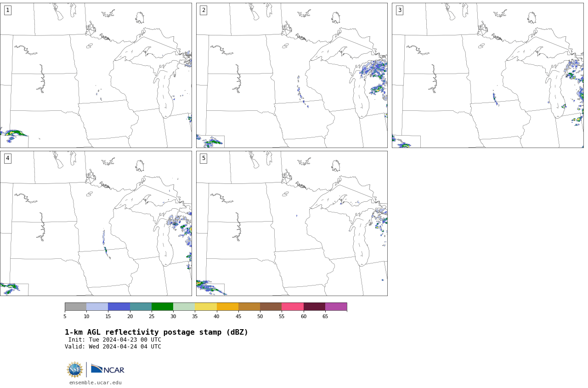Image resolution: width=588 pixels, height=388 pixels.
Task: Click the colorbar tick label 65
Action: [325, 316]
